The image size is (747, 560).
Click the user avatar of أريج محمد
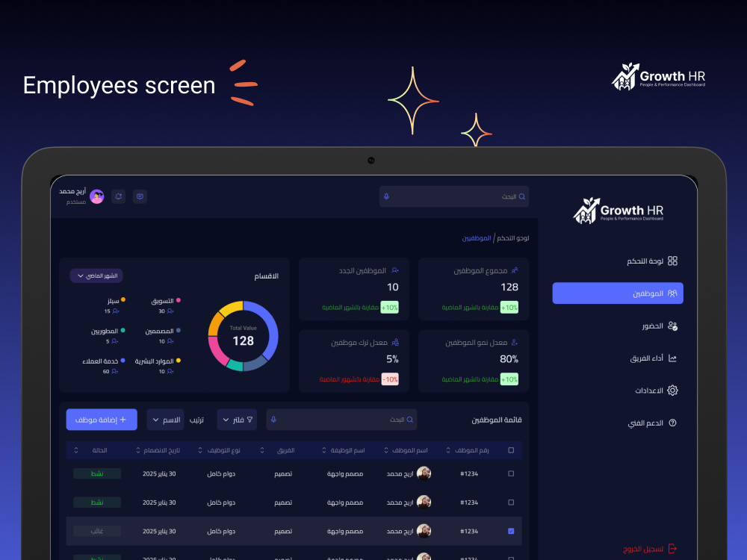click(x=96, y=196)
